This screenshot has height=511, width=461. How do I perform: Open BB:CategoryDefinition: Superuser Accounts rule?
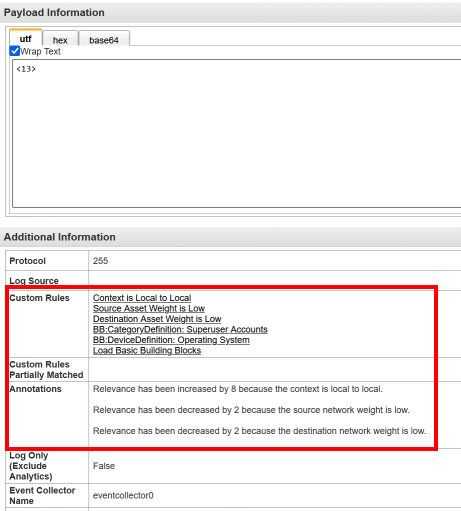coord(180,329)
